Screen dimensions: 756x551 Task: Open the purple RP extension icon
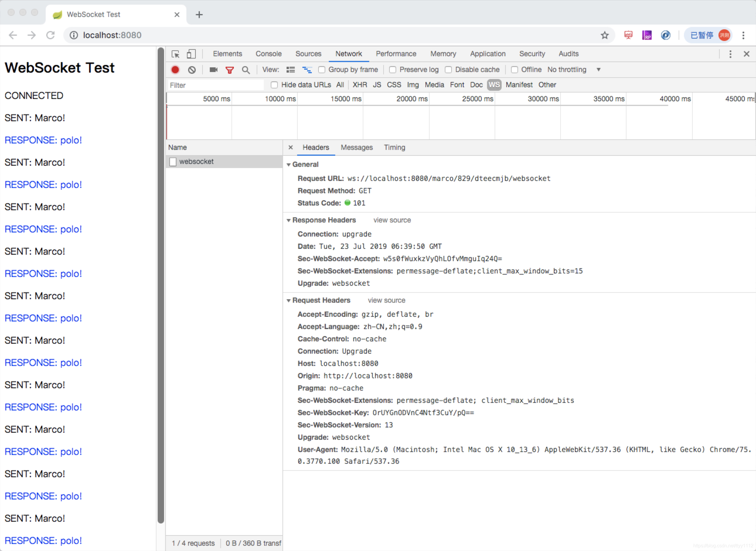(647, 35)
